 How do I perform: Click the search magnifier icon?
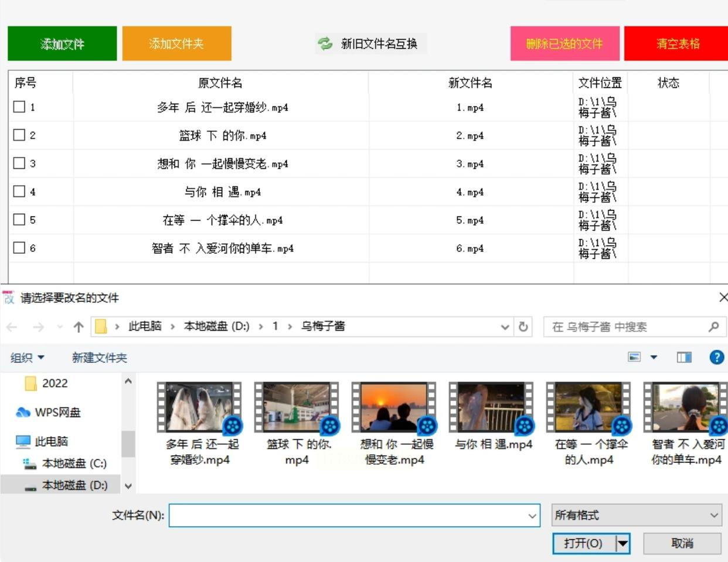(x=713, y=327)
